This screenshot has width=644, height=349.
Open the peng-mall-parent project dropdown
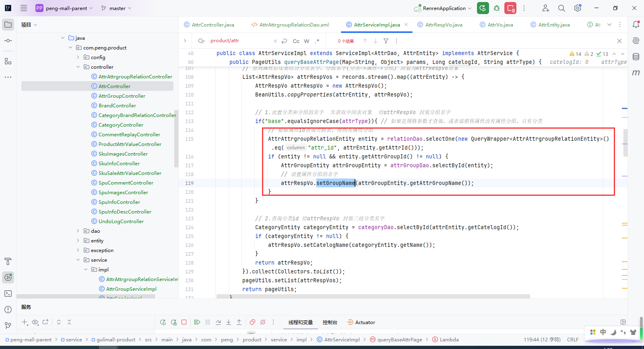(x=64, y=8)
